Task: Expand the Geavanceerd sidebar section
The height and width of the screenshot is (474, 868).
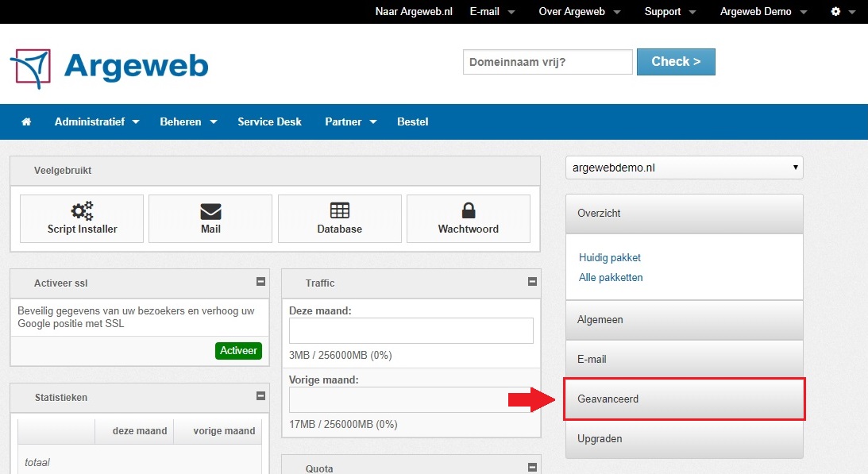Action: point(685,399)
